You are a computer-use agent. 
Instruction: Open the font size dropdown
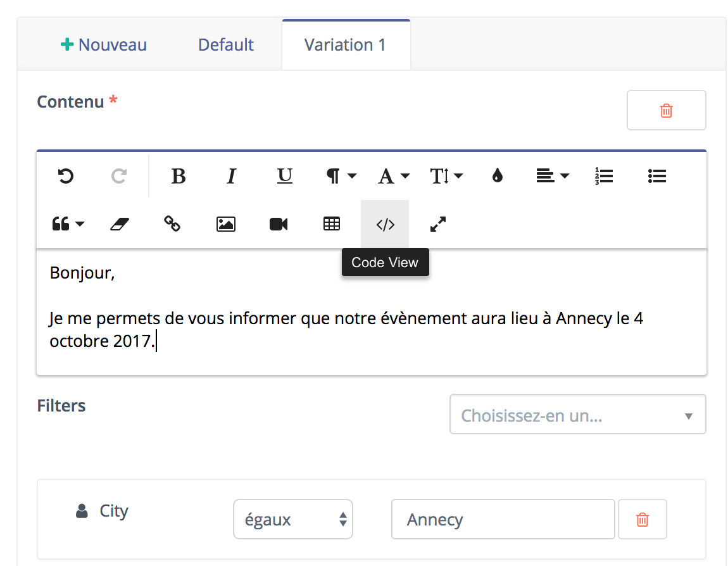click(x=446, y=177)
